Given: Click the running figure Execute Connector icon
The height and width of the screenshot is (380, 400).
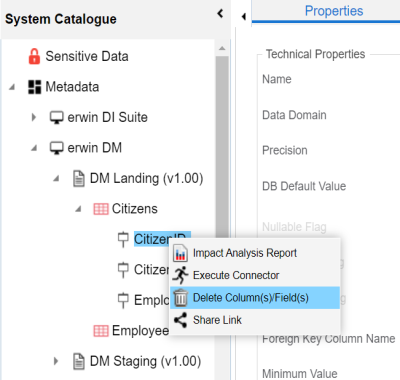Looking at the screenshot, I should pyautogui.click(x=181, y=275).
